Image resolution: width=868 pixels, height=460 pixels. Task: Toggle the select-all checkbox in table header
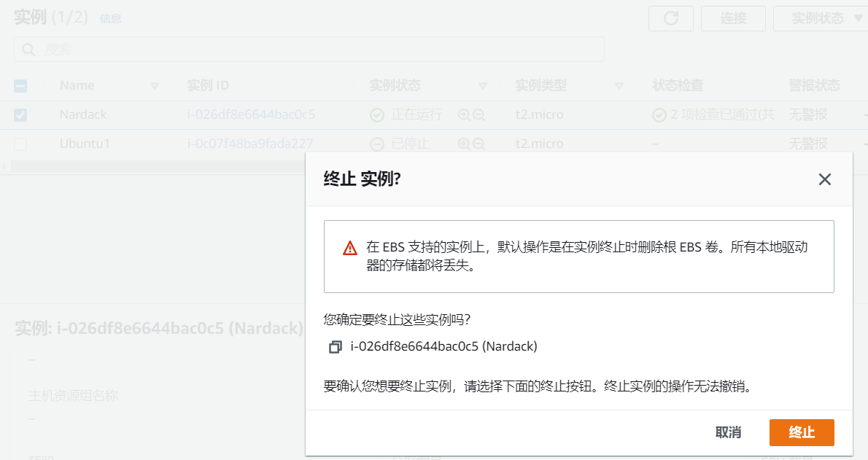(x=20, y=85)
